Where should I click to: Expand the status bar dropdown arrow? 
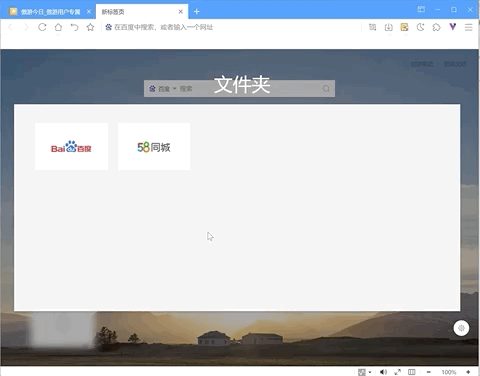point(370,372)
